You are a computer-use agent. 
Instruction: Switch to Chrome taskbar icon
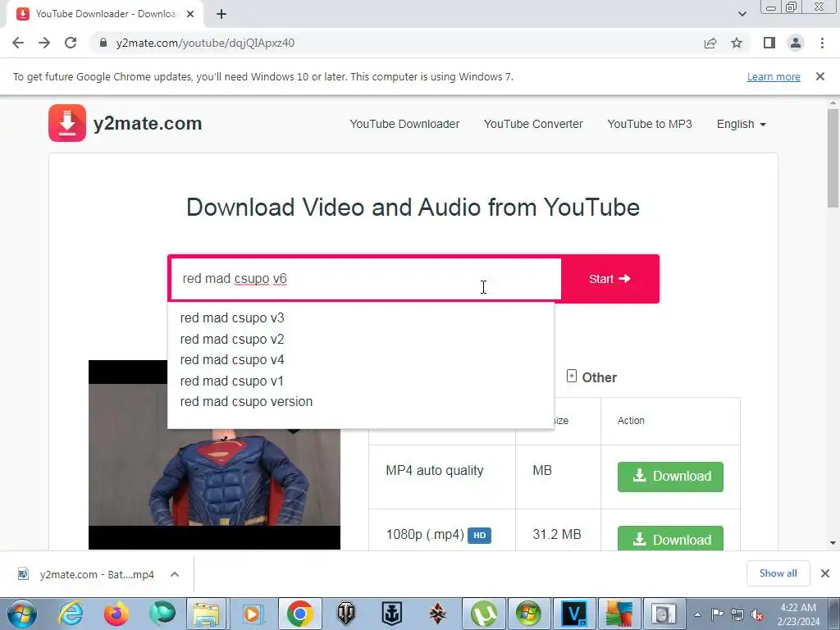299,614
